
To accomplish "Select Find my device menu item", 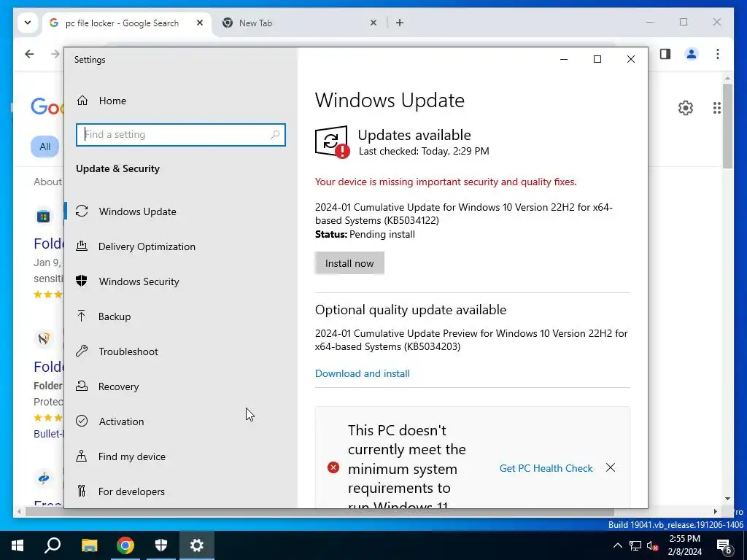I will point(132,456).
